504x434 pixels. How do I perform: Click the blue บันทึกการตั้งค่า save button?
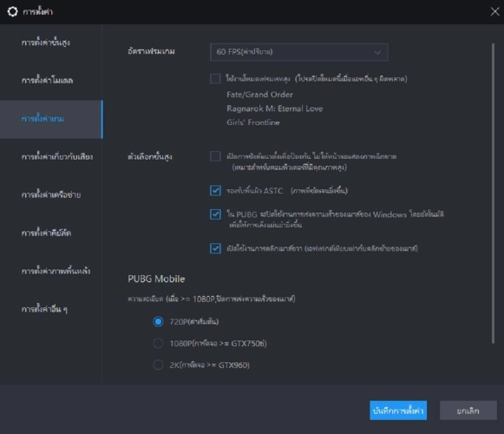click(x=398, y=411)
